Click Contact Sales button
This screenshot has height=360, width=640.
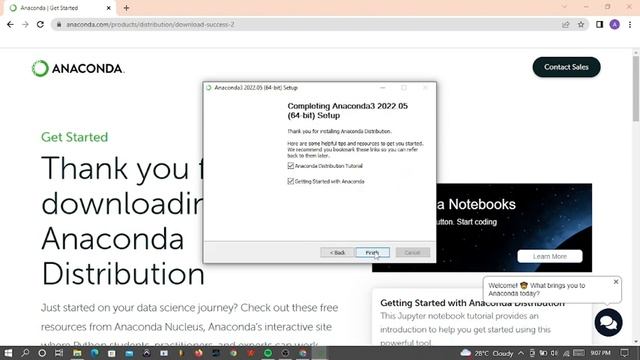tap(566, 67)
